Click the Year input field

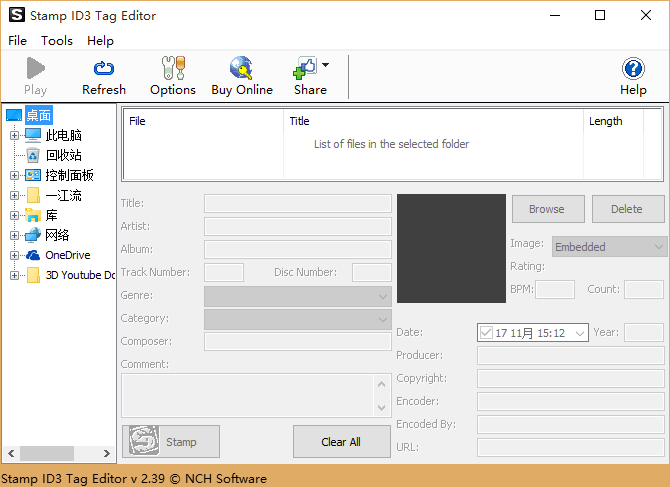[x=644, y=332]
